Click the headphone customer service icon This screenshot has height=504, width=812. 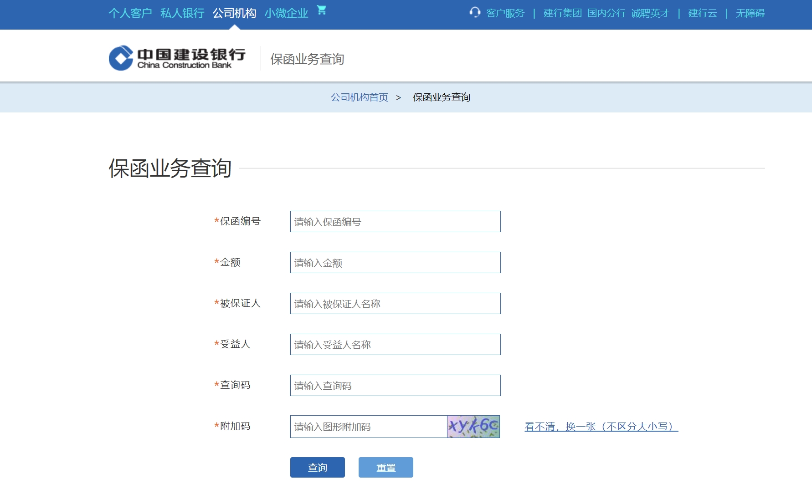point(476,13)
